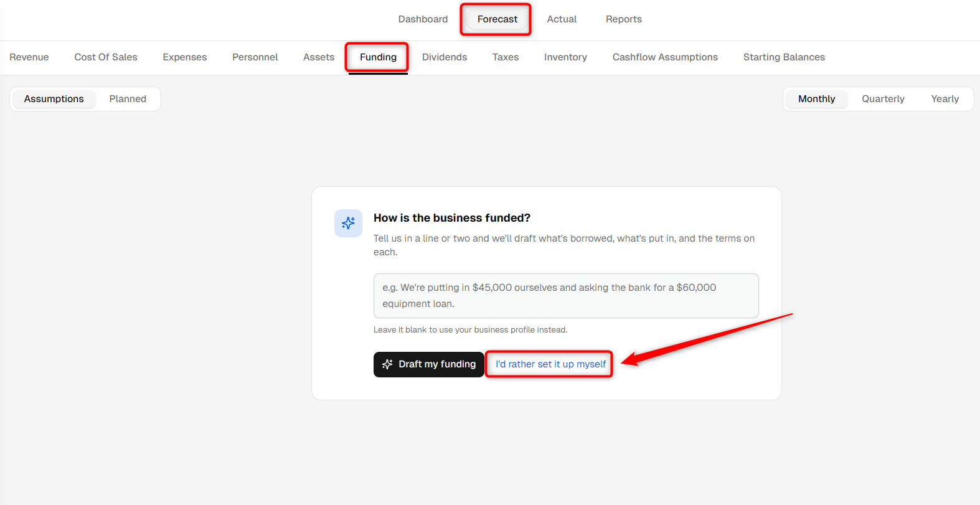This screenshot has height=505, width=980.
Task: Open the Forecast tab
Action: pos(497,19)
